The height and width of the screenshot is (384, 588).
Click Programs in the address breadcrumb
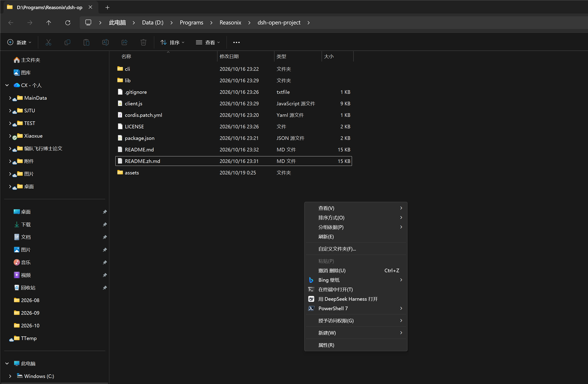[x=191, y=23]
